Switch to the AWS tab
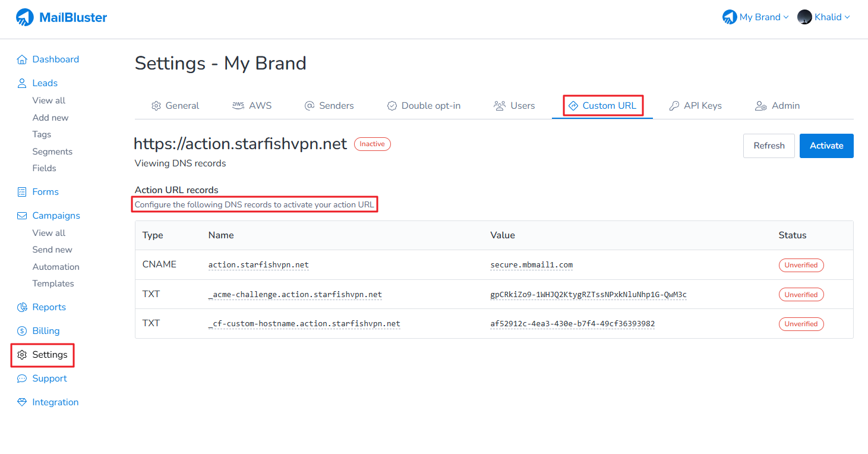868x454 pixels. point(251,106)
